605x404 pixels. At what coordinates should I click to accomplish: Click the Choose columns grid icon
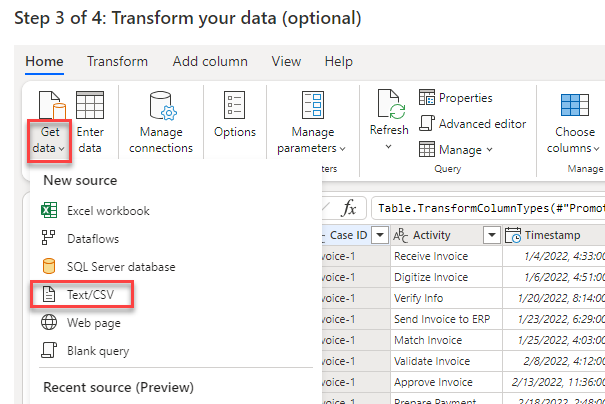[575, 105]
